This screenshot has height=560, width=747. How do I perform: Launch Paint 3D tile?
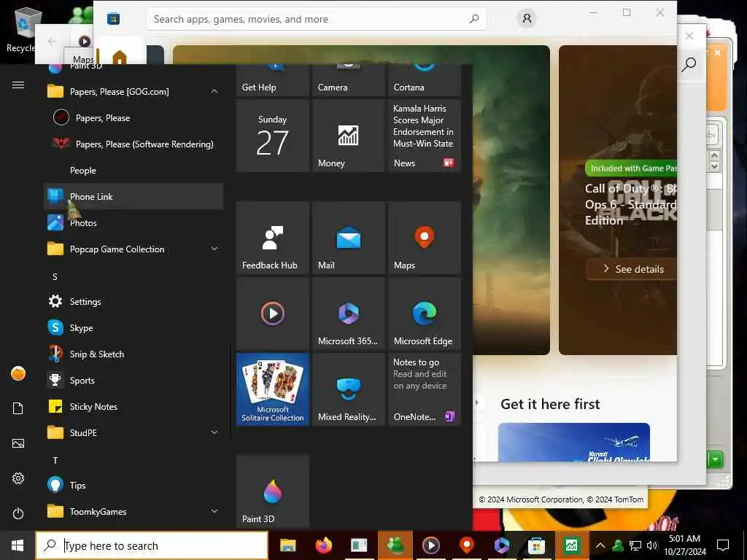pyautogui.click(x=273, y=491)
